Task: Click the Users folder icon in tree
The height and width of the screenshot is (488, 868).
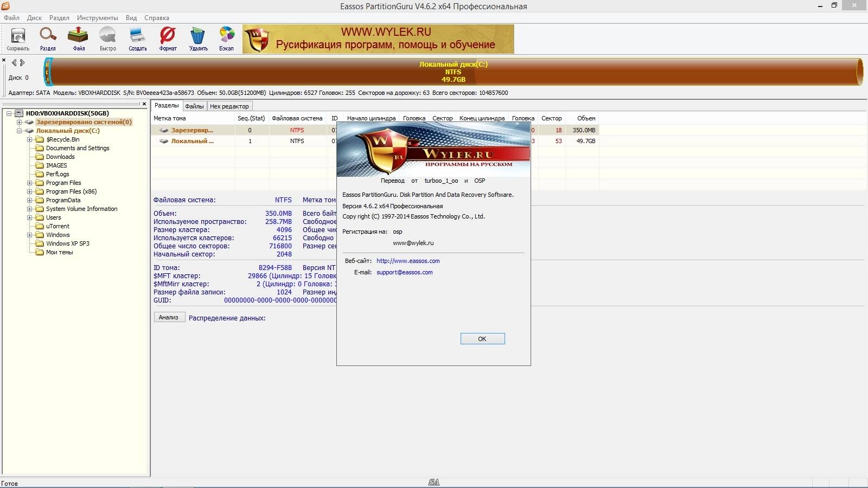Action: point(40,217)
